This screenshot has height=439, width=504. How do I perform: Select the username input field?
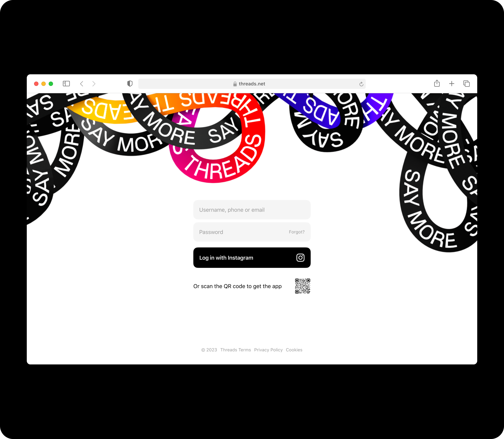252,210
